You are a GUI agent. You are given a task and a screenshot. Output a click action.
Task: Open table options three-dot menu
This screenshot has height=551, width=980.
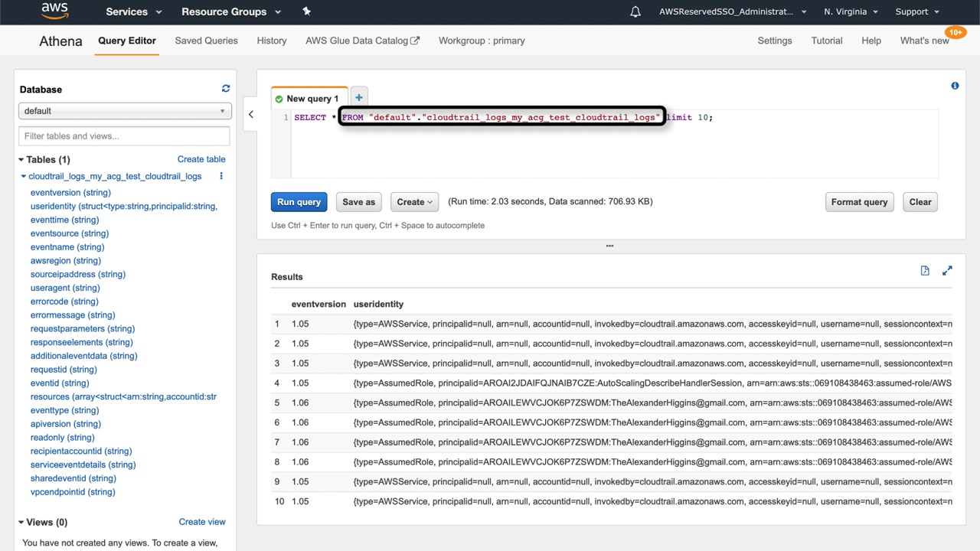[x=221, y=176]
